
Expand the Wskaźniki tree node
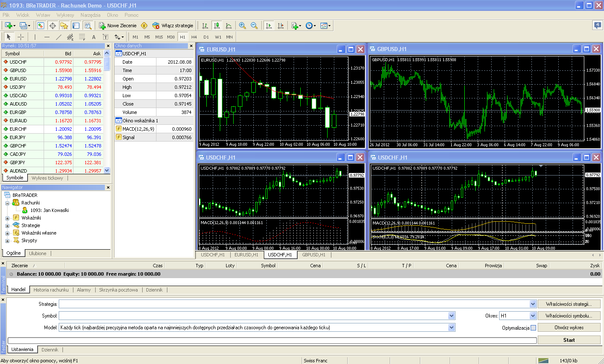7,218
